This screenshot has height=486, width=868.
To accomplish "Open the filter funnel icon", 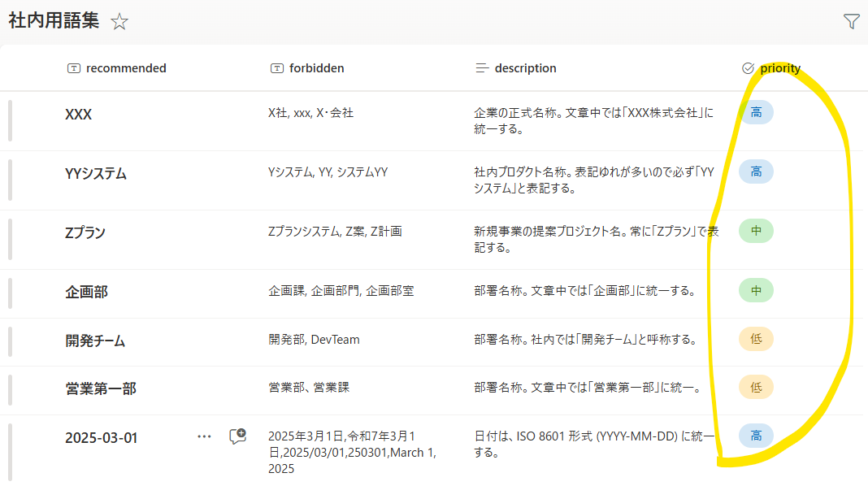I will 852,21.
